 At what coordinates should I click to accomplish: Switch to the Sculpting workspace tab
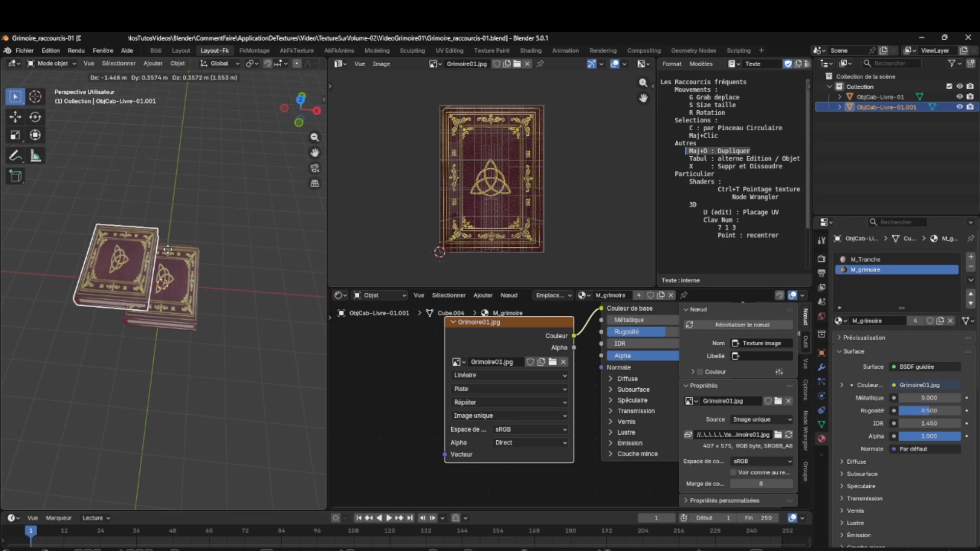click(x=412, y=51)
